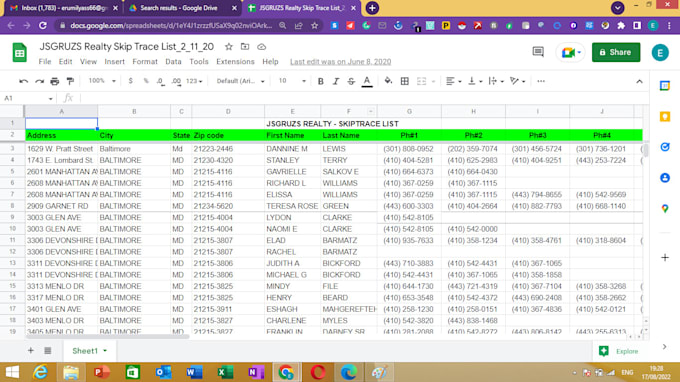
Task: Open Excel from the taskbar
Action: [225, 372]
